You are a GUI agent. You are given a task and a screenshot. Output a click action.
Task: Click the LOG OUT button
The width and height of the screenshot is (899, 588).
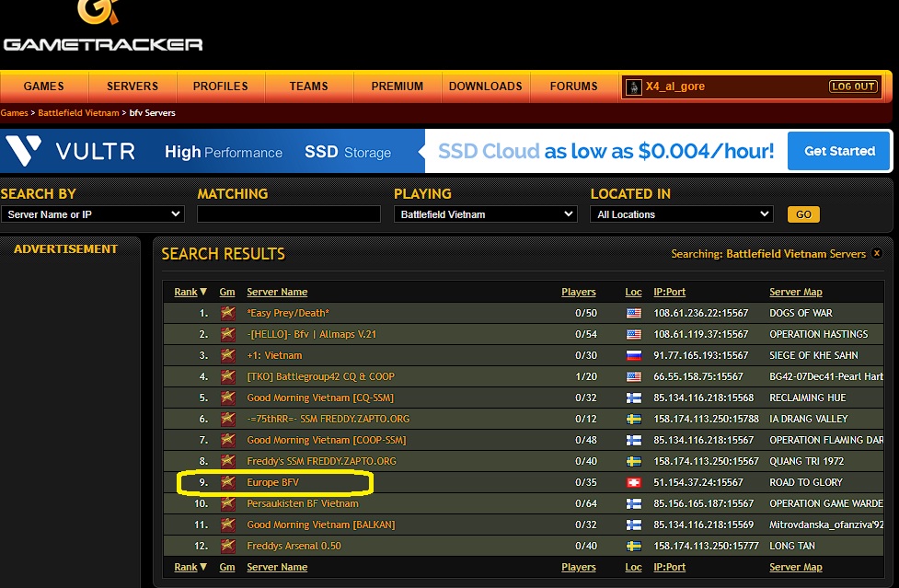[x=853, y=86]
